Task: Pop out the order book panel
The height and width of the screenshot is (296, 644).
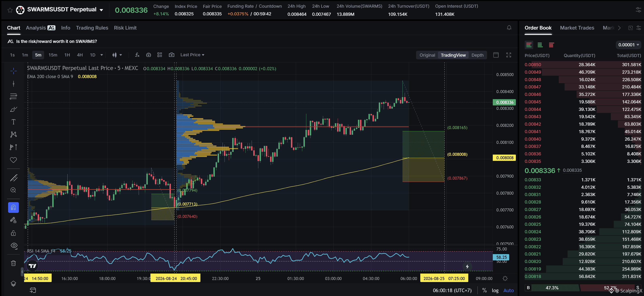Action: (x=630, y=28)
